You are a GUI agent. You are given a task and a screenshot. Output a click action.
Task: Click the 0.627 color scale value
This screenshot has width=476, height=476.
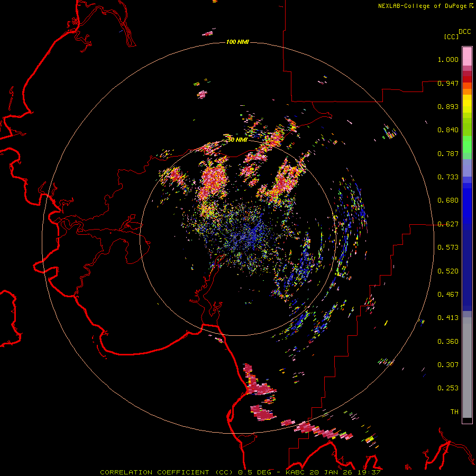tap(448, 224)
